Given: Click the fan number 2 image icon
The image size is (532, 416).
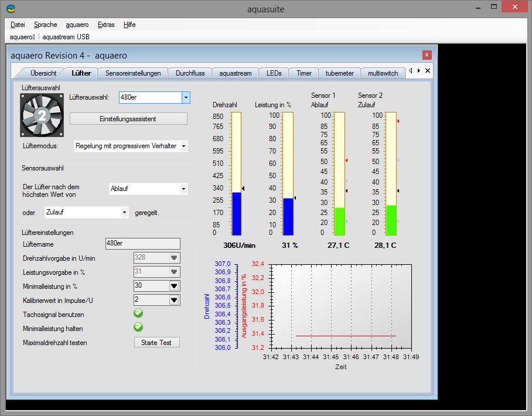Looking at the screenshot, I should (x=42, y=115).
